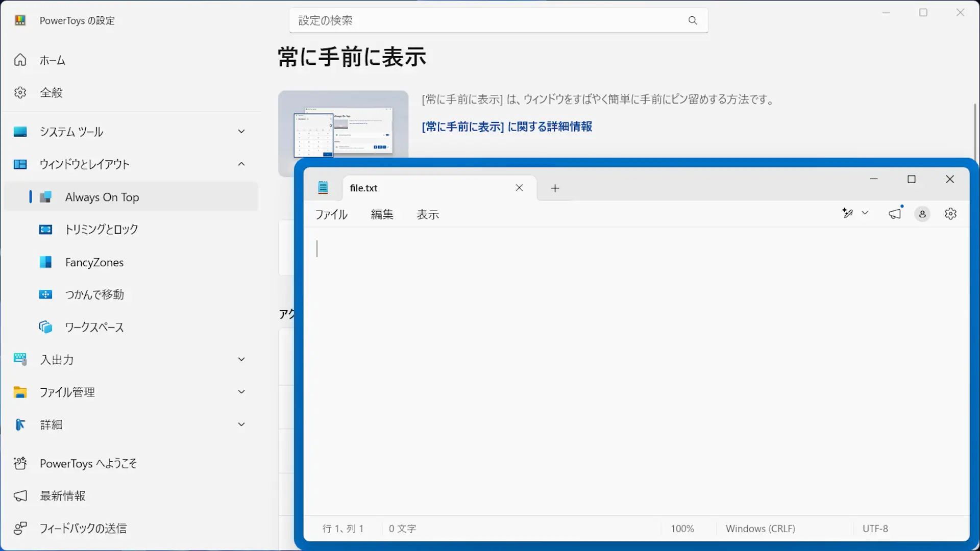Open 全般 general settings
Viewport: 980px width, 551px height.
(131, 93)
